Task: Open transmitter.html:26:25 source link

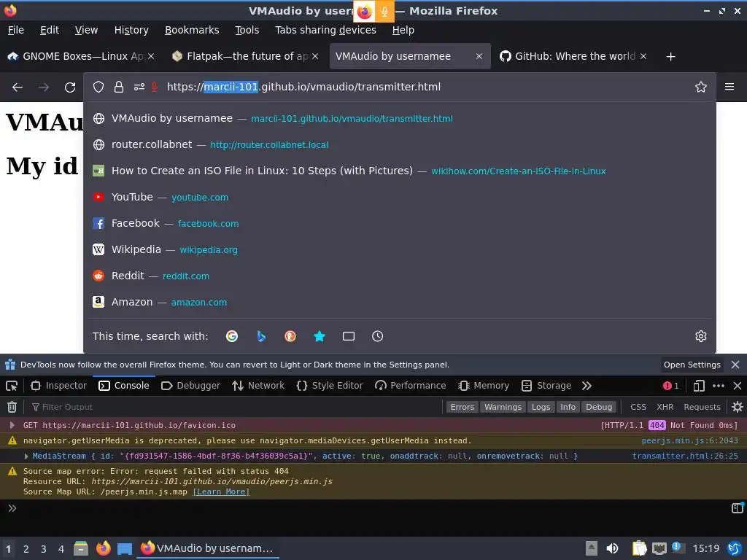Action: (684, 456)
